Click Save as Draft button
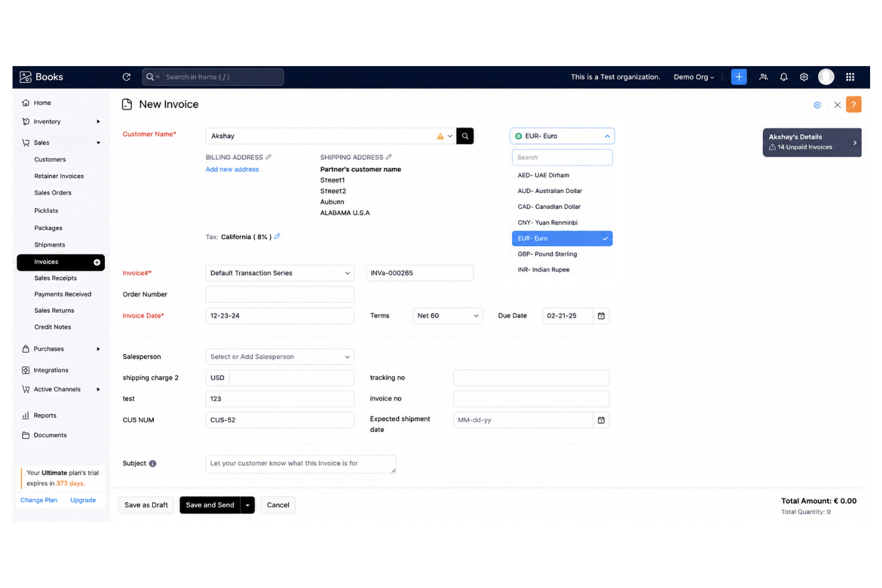Viewport: 882px width, 588px height. pyautogui.click(x=146, y=505)
